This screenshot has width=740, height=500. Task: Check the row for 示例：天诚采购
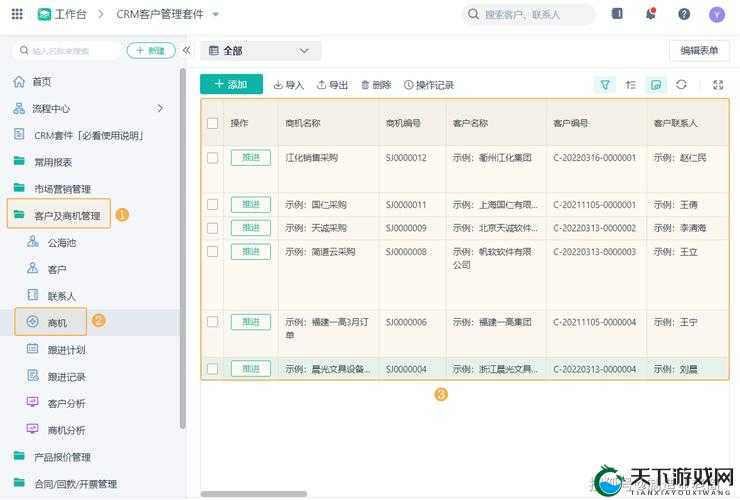[x=212, y=228]
